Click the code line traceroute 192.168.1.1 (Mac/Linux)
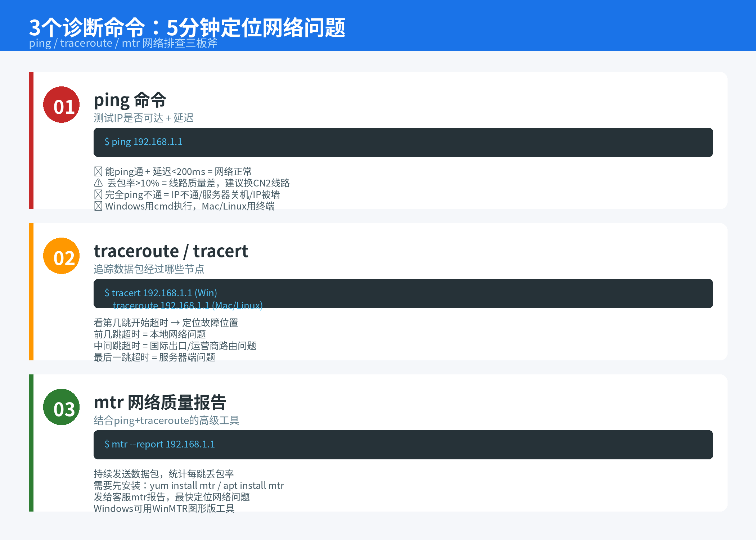The image size is (756, 540). click(188, 305)
